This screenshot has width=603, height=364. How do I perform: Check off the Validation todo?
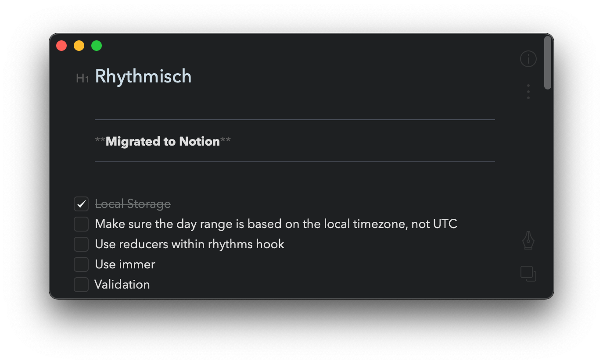coord(81,285)
